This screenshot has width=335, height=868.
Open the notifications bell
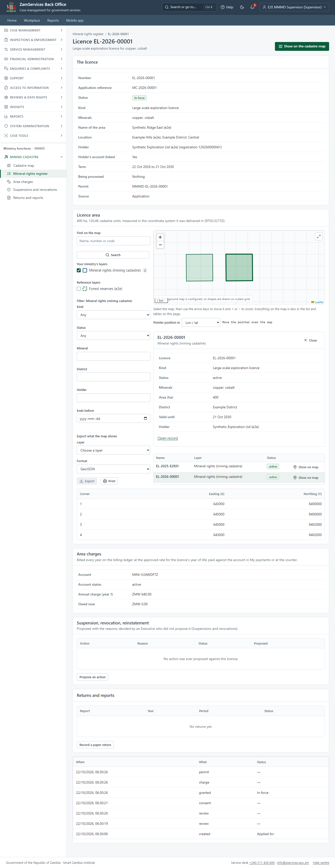click(253, 7)
